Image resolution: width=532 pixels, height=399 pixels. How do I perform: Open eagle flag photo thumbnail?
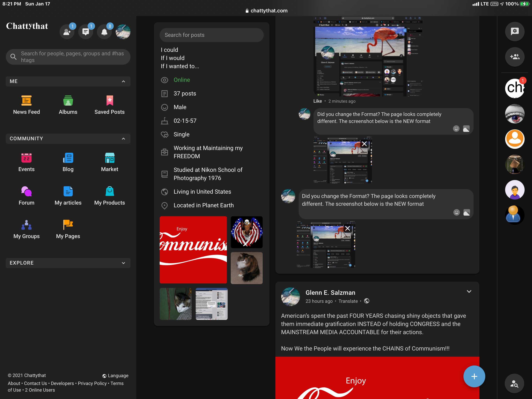click(x=247, y=232)
